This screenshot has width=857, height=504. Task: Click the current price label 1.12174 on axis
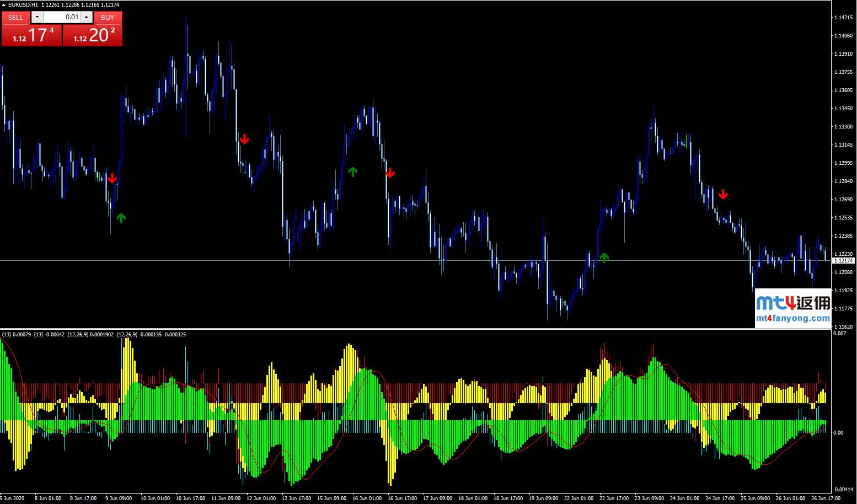(843, 260)
